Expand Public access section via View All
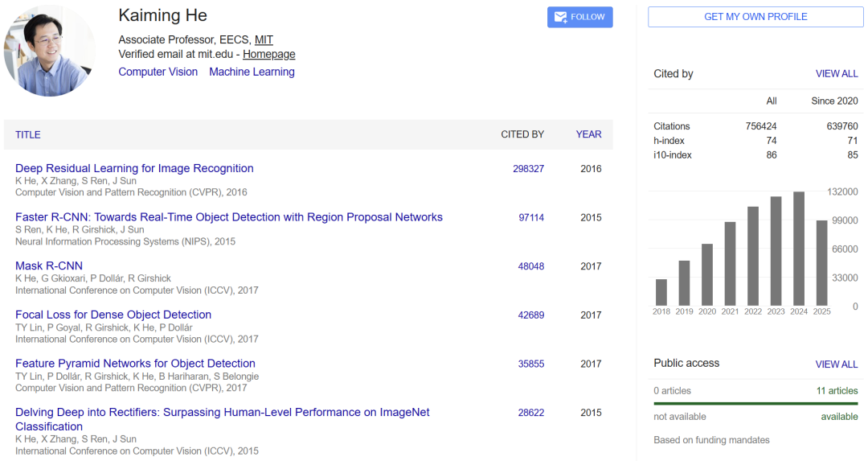 [837, 364]
